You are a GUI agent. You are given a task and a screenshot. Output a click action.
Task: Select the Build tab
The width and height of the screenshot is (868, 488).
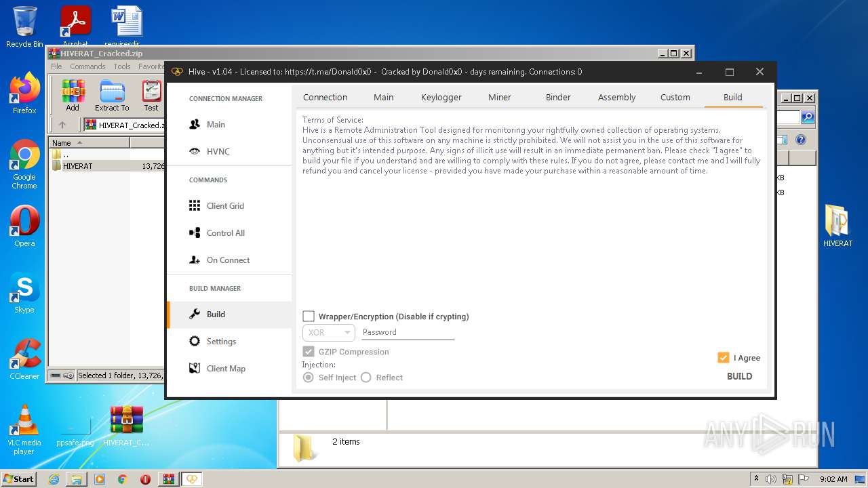click(733, 97)
